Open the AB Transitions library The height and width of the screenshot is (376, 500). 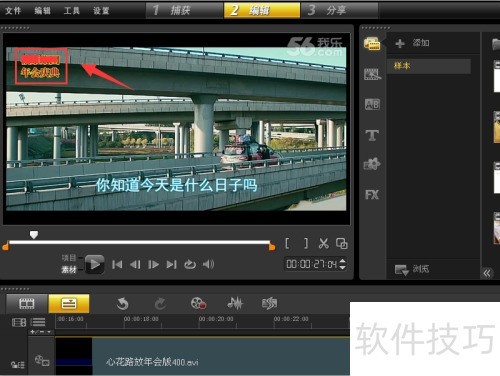[372, 104]
